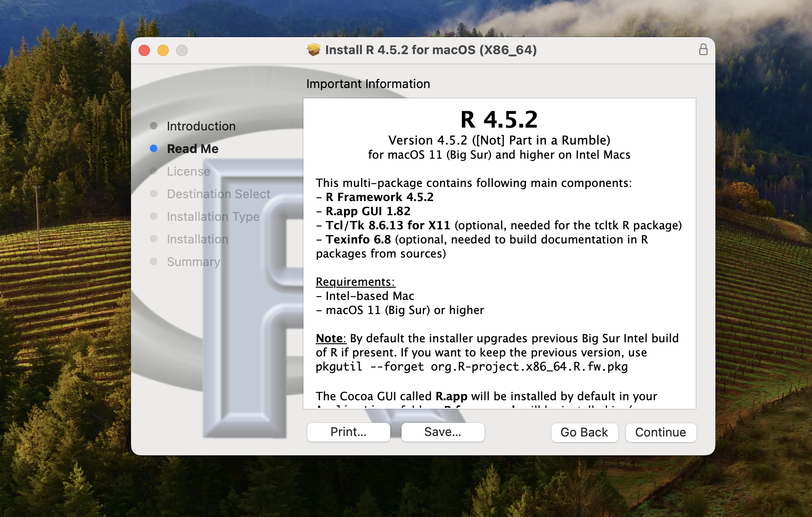Click the underlined Requirements heading
The width and height of the screenshot is (812, 517).
[355, 282]
